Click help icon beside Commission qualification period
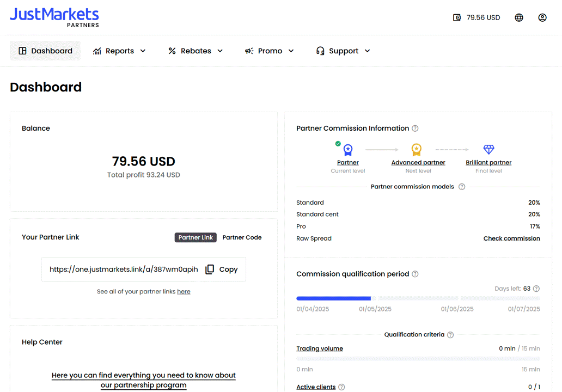Screen dimensions: 562x392 [x=415, y=274]
